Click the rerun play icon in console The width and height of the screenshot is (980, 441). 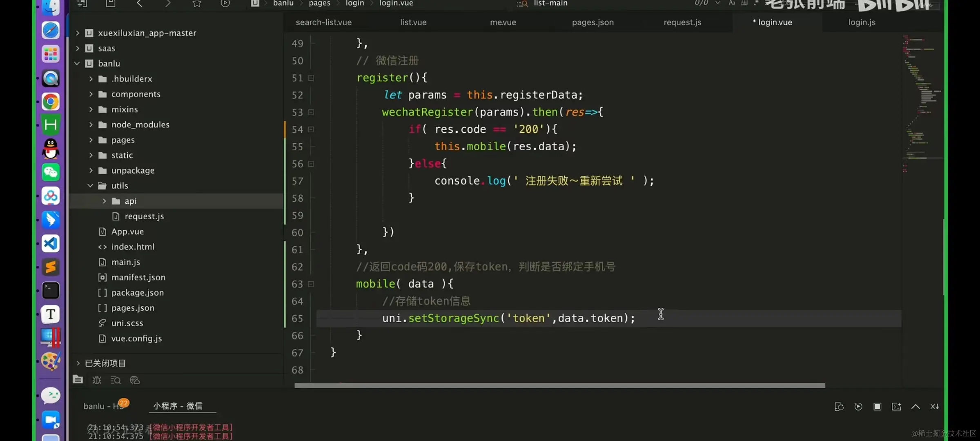click(x=858, y=407)
